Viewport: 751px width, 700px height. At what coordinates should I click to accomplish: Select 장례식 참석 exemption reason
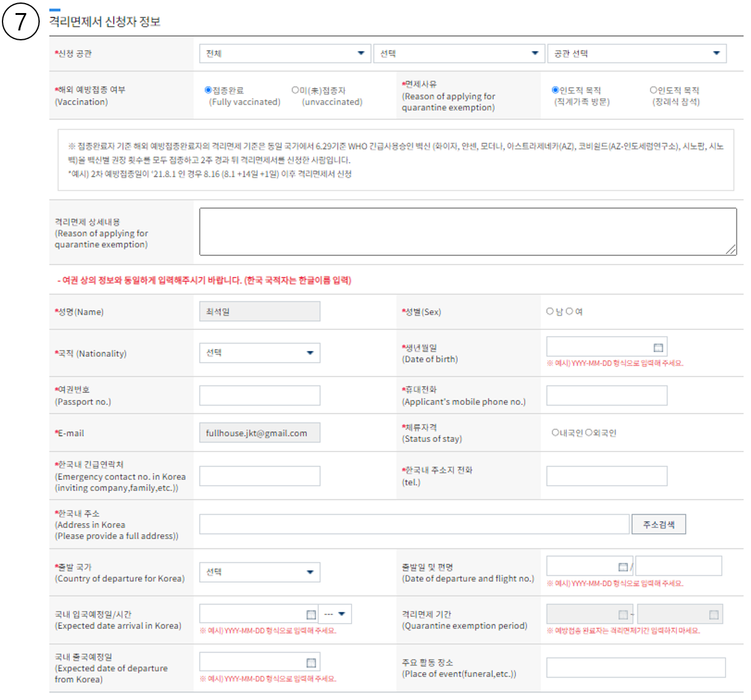tap(653, 90)
